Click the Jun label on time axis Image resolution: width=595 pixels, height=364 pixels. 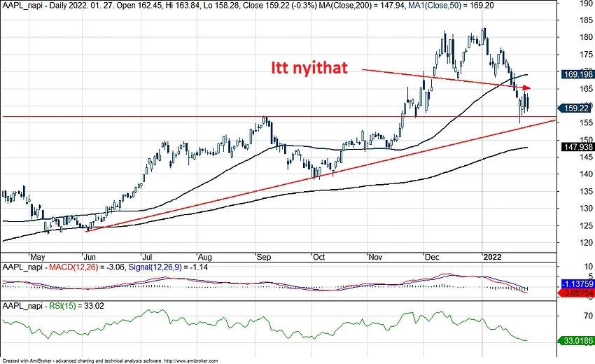point(90,257)
